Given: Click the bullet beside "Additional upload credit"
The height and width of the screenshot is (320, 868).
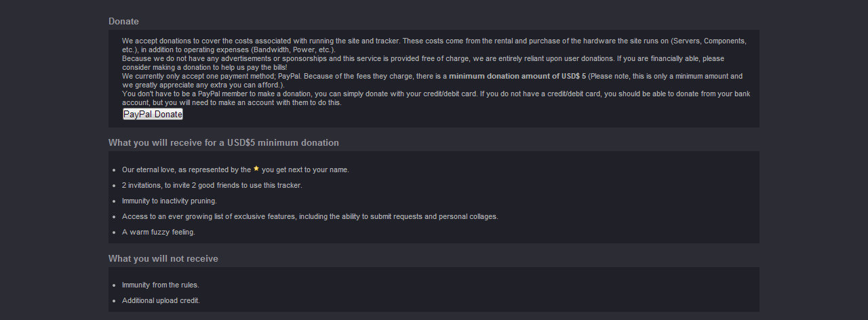Looking at the screenshot, I should click(114, 301).
